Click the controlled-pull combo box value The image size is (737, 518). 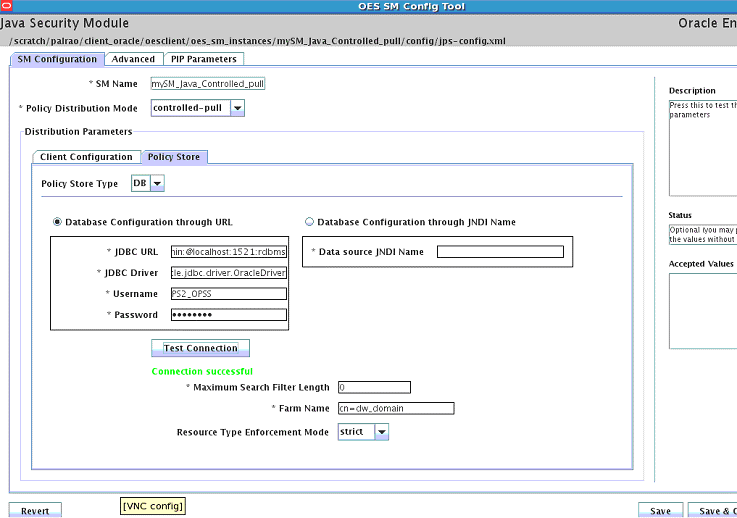coord(190,108)
